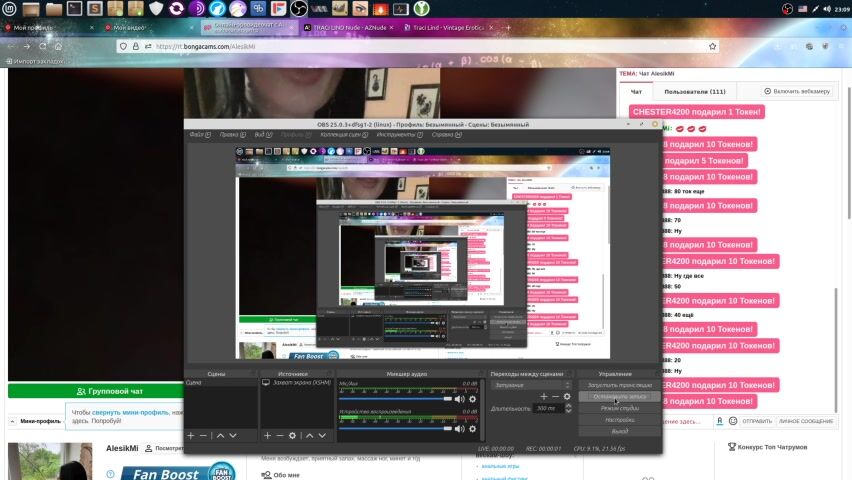
Task: Open source properties gear in Sources panel
Action: tap(292, 436)
